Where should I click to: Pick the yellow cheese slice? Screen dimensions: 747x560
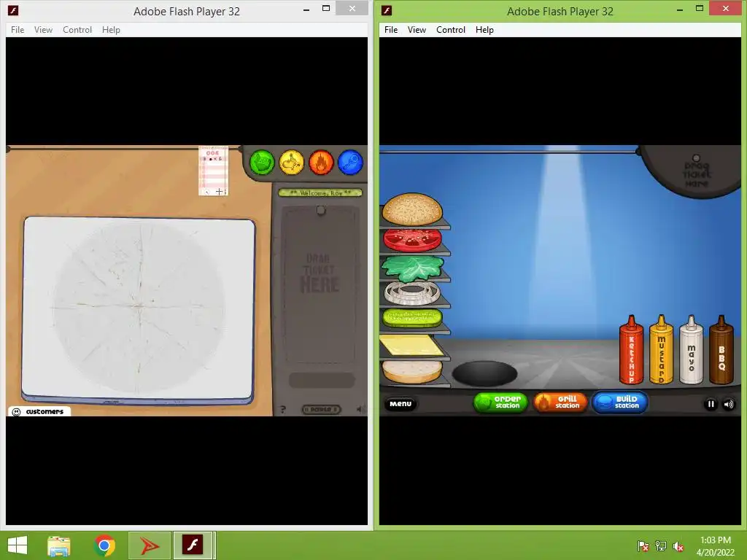tap(411, 345)
